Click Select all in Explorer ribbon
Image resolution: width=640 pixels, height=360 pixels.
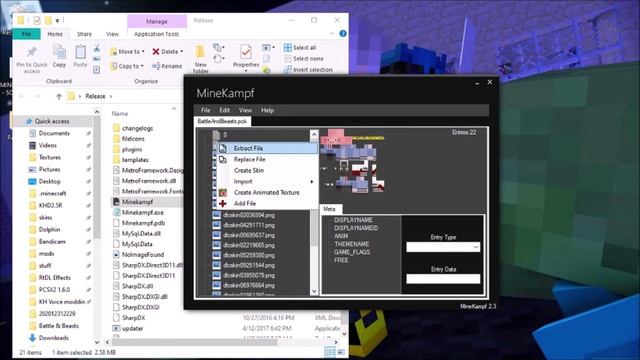click(x=300, y=48)
